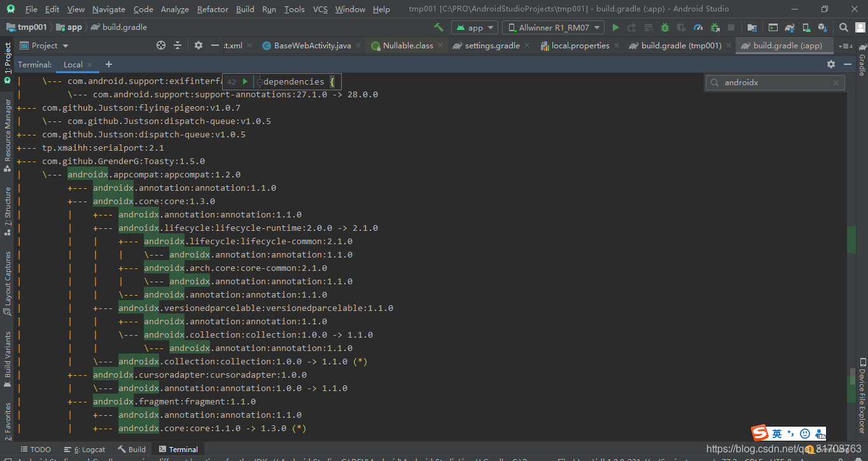Click the androidx search input field
Image resolution: width=868 pixels, height=461 pixels.
[774, 83]
